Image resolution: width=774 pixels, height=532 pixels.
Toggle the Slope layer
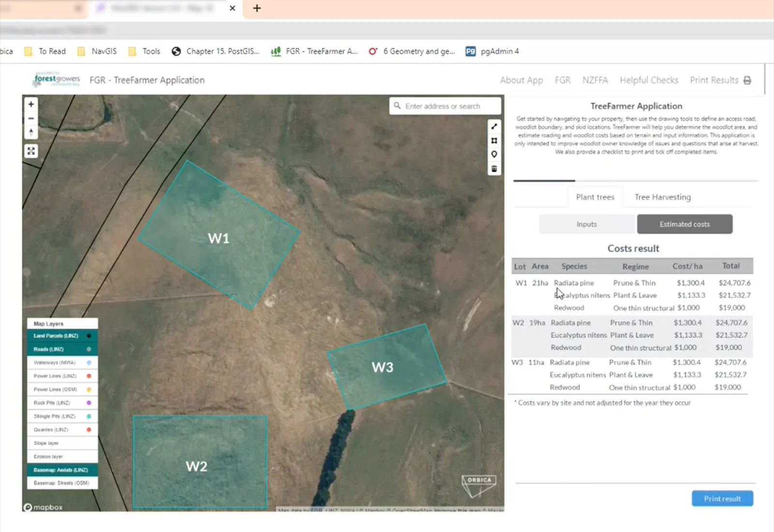point(62,443)
